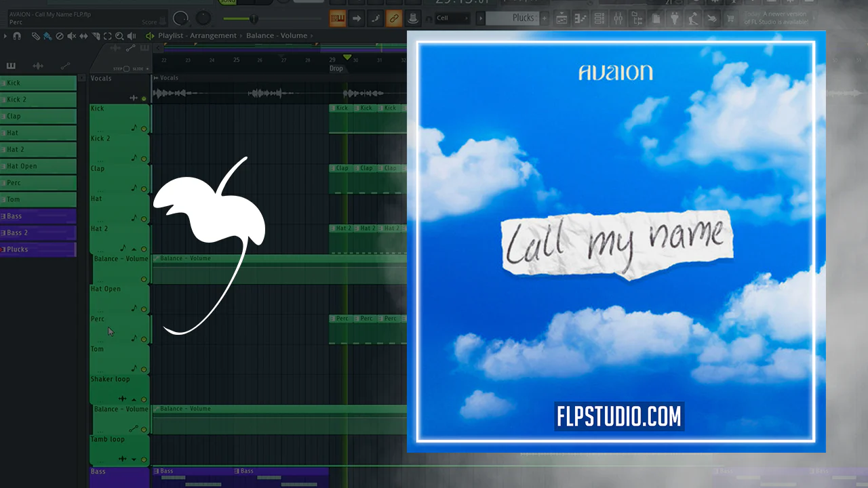The height and width of the screenshot is (488, 868).
Task: Select Hat Open in the pattern picker
Action: coord(38,166)
